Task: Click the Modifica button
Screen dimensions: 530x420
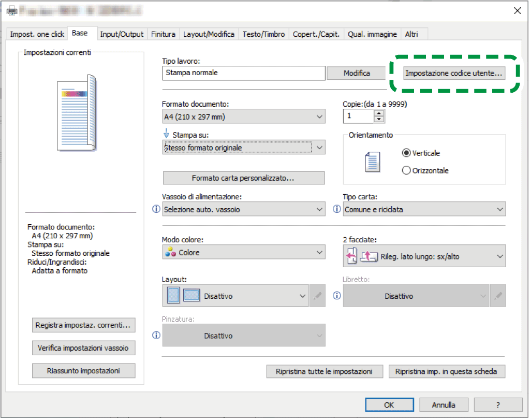Action: [x=357, y=74]
